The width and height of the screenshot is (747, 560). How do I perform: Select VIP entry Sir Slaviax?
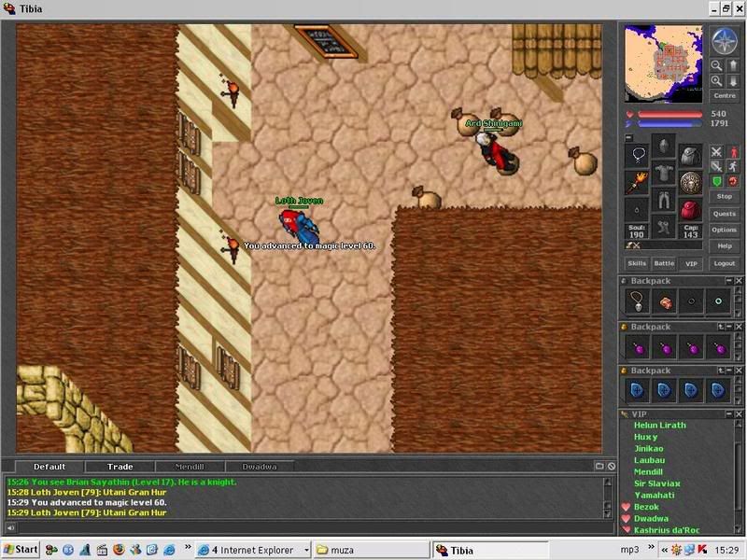point(657,483)
